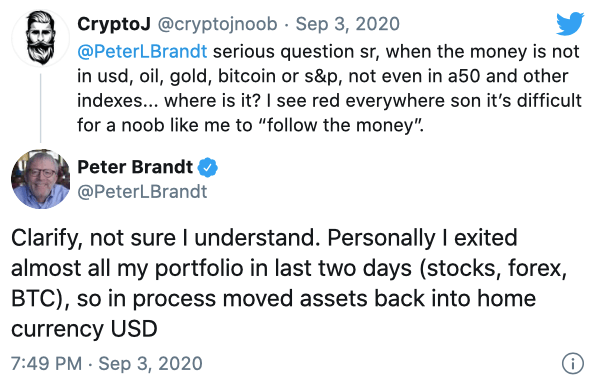595x388 pixels.
Task: Open CryptoJ's bearded avatar
Action: point(41,39)
